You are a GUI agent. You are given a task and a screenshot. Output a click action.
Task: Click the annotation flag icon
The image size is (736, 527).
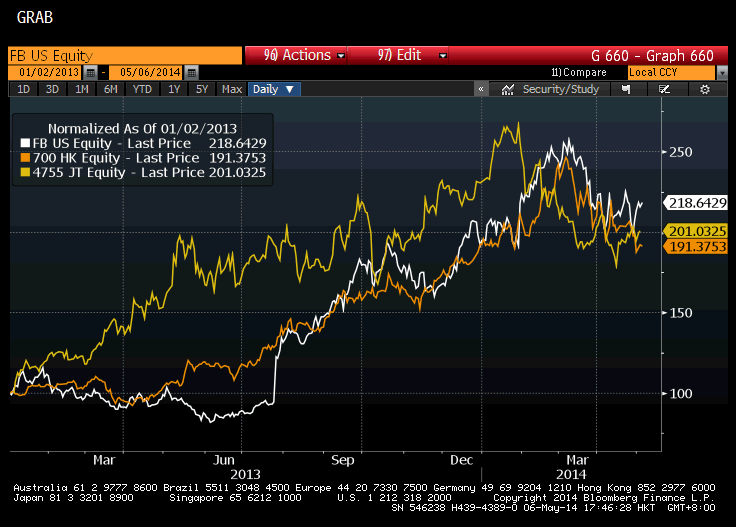point(626,89)
